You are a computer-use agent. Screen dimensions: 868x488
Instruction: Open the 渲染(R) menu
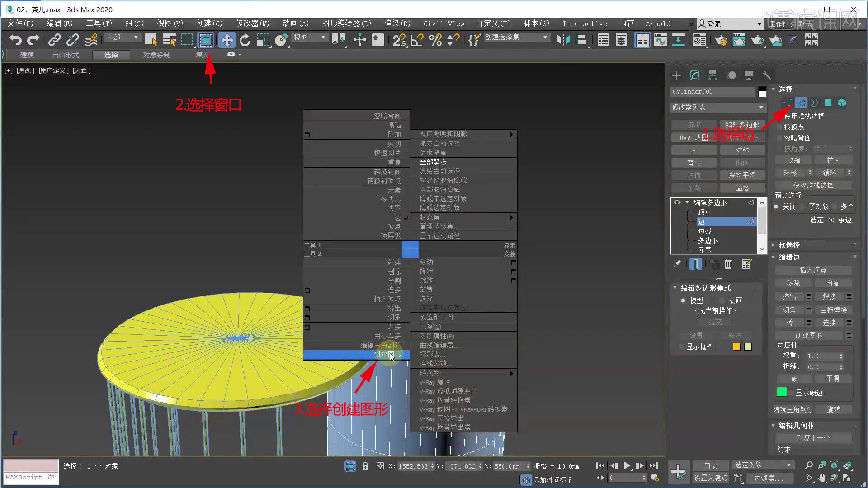coord(397,23)
